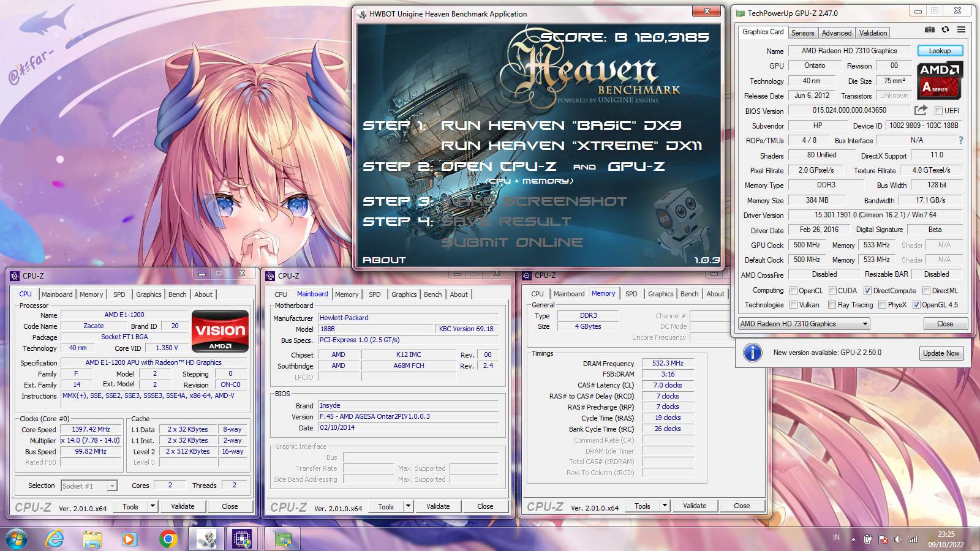Click the AMD Vision logo in CPU-Z
The width and height of the screenshot is (980, 551).
(x=220, y=331)
